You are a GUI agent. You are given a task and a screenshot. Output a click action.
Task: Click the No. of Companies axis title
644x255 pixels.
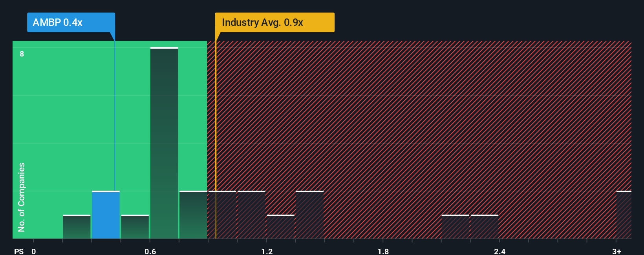click(x=22, y=197)
